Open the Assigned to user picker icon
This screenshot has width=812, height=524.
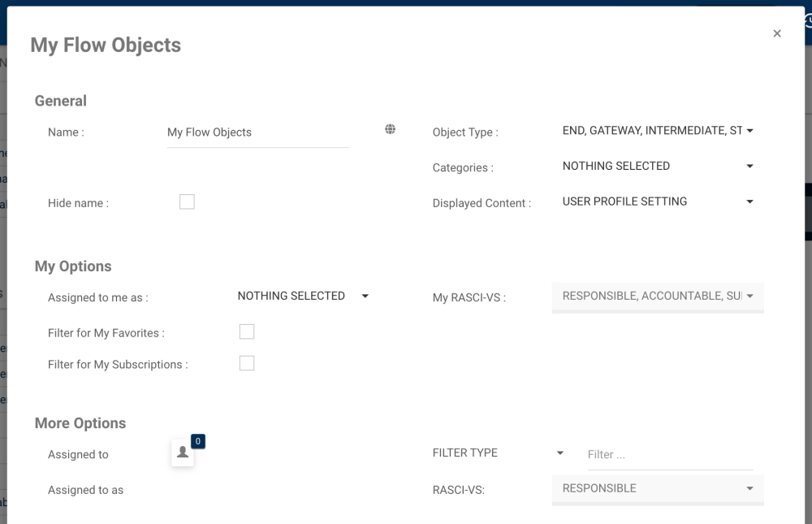183,453
